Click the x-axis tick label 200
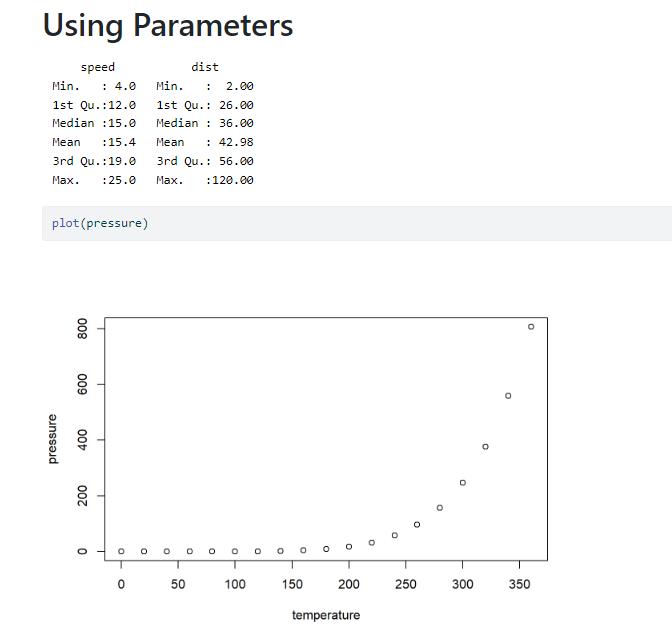 point(349,583)
